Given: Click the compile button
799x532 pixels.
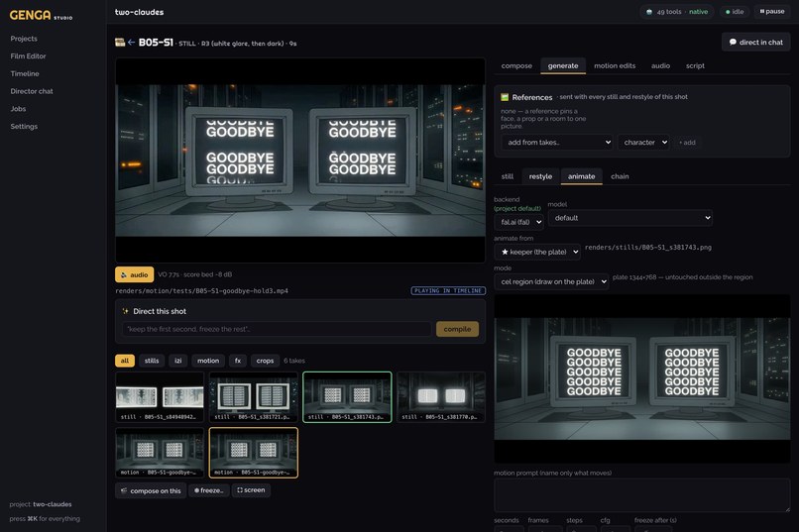Looking at the screenshot, I should pyautogui.click(x=457, y=329).
